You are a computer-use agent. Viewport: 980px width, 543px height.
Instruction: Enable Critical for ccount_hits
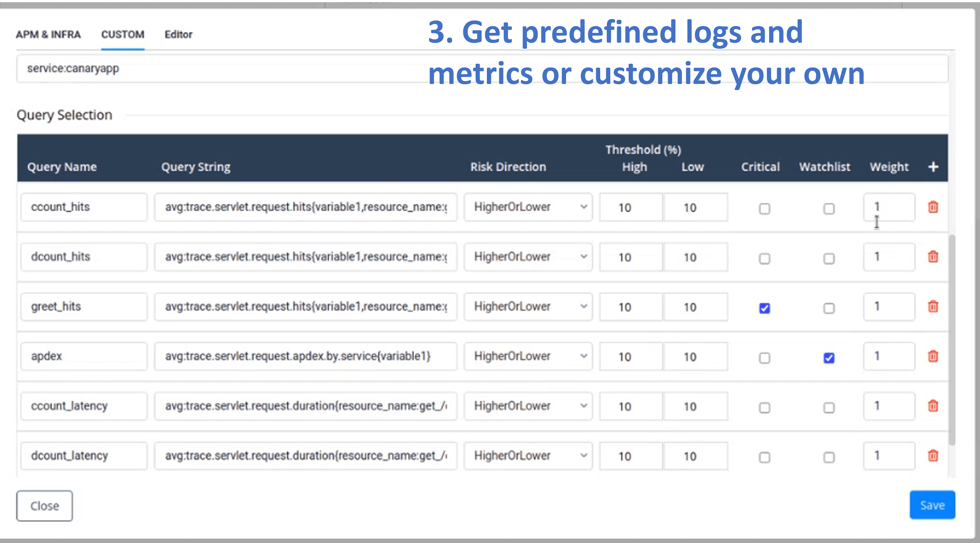pyautogui.click(x=764, y=209)
